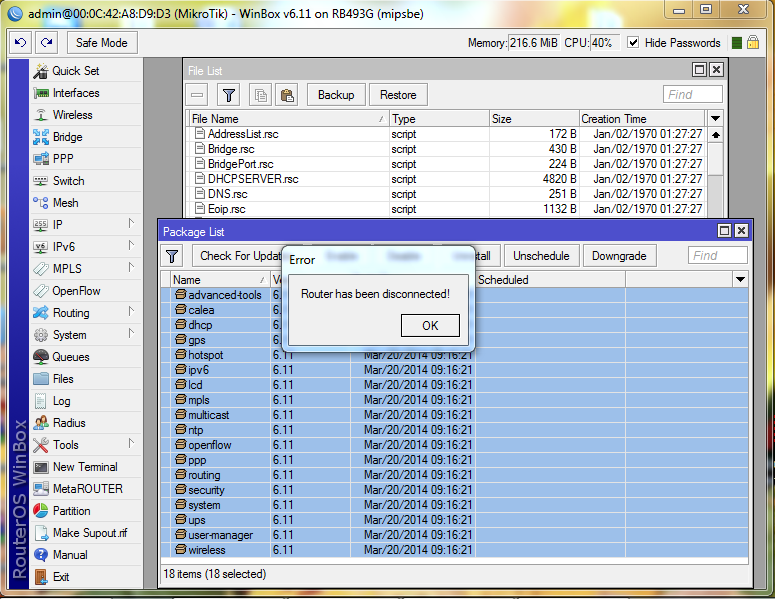Launch New Terminal
Image resolution: width=775 pixels, height=599 pixels.
[85, 467]
